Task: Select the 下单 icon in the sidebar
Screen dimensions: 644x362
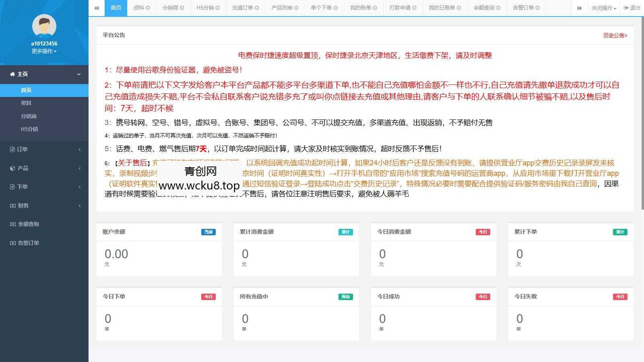Action: [13, 187]
